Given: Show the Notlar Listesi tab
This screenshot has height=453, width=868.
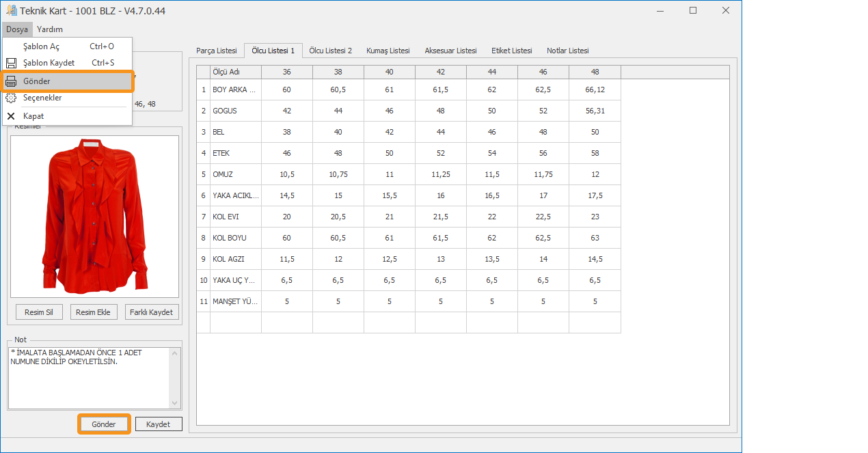Looking at the screenshot, I should pyautogui.click(x=567, y=51).
